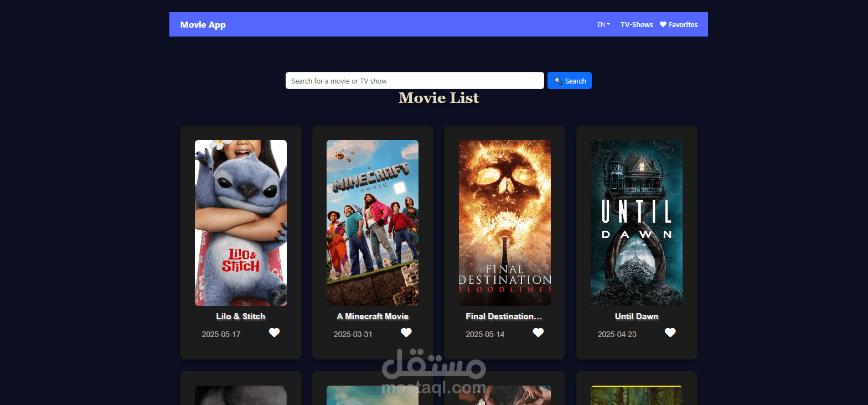Select the Lilo & Stitch title text
Image resolution: width=868 pixels, height=405 pixels.
[241, 316]
